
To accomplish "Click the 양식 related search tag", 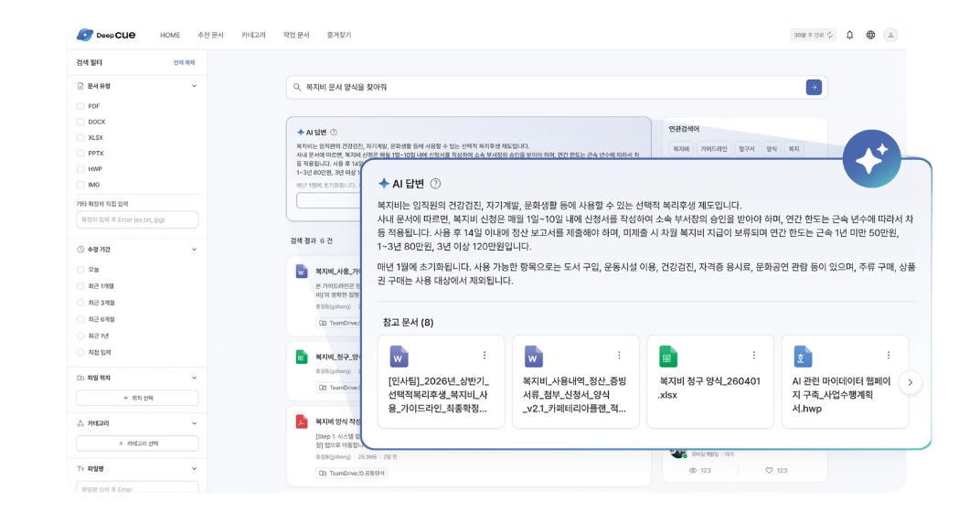I will [772, 149].
